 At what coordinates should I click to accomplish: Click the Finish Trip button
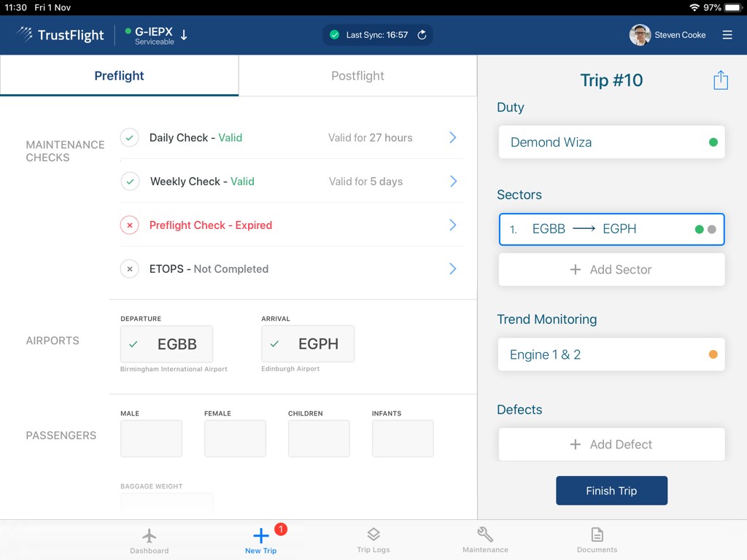tap(612, 491)
